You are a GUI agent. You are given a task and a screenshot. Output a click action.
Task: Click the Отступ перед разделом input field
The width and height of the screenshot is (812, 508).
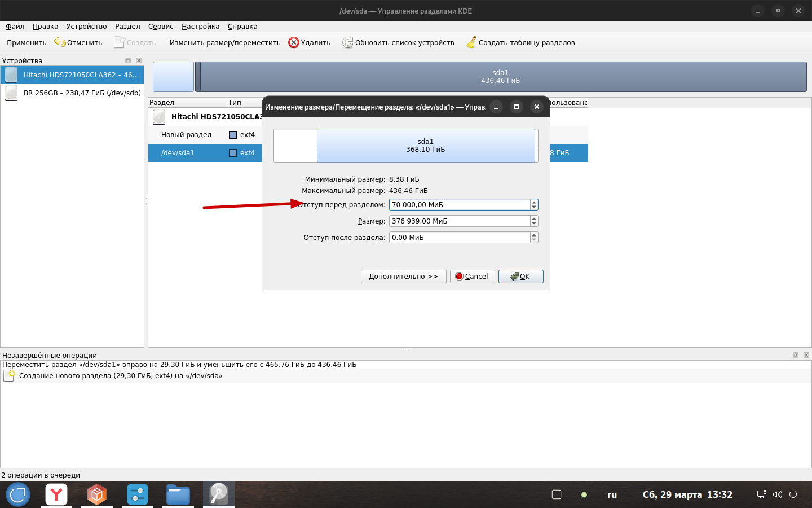pos(460,205)
